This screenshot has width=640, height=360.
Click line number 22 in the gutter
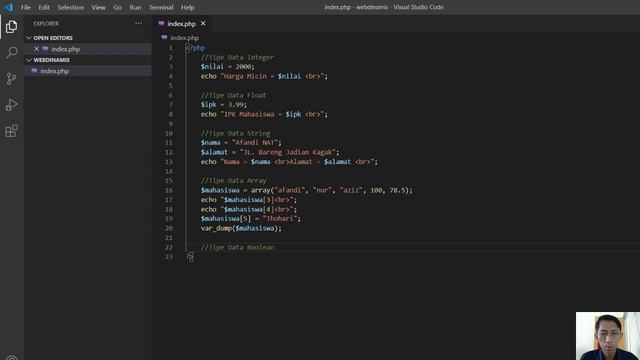pyautogui.click(x=169, y=247)
